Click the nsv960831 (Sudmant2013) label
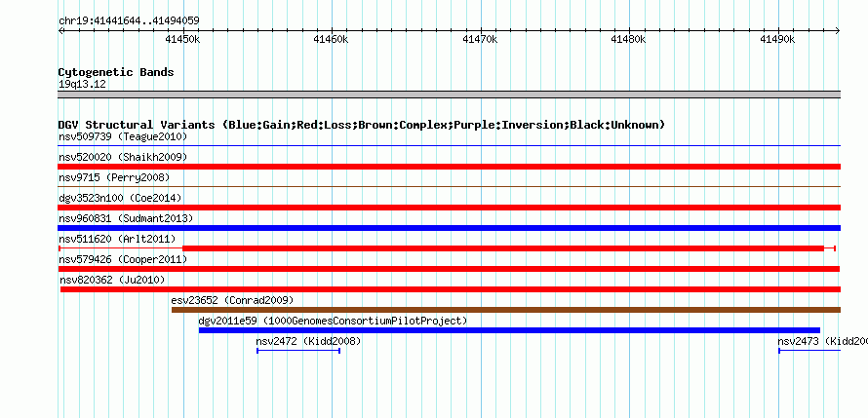This screenshot has height=418, width=868. (x=126, y=218)
